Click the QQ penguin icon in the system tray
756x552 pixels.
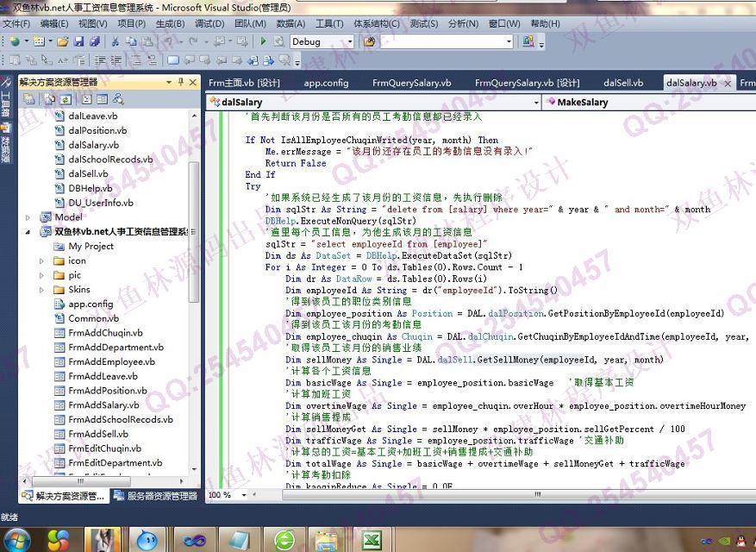(742, 542)
